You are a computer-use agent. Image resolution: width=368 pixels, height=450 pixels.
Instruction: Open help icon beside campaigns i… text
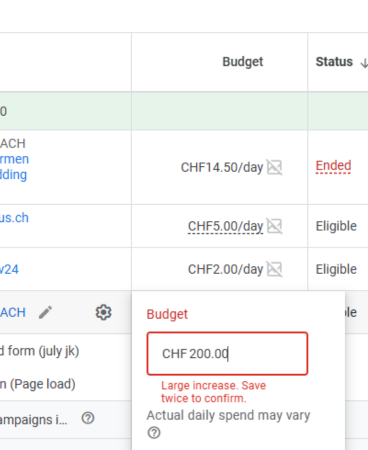(88, 418)
